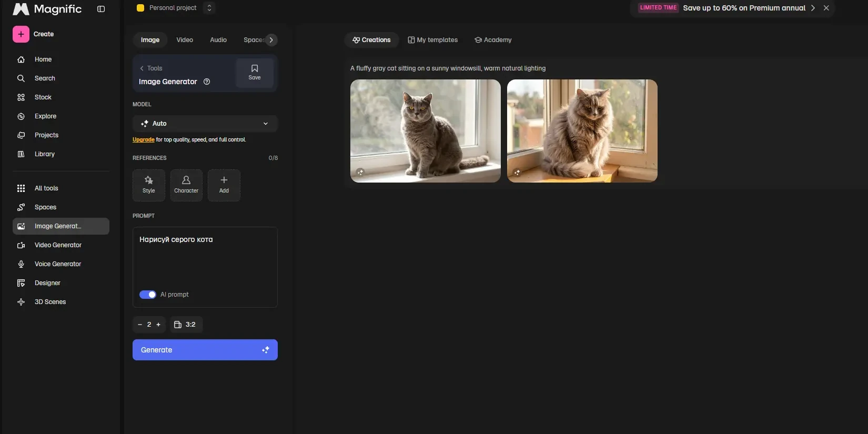Add a Character reference
The height and width of the screenshot is (434, 868).
tap(186, 185)
